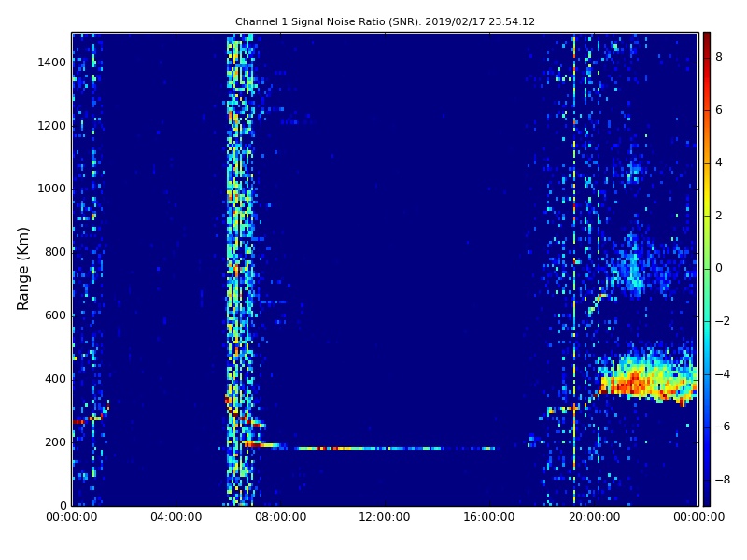Click the colorbar label 4
The height and width of the screenshot is (560, 747).
pyautogui.click(x=719, y=162)
